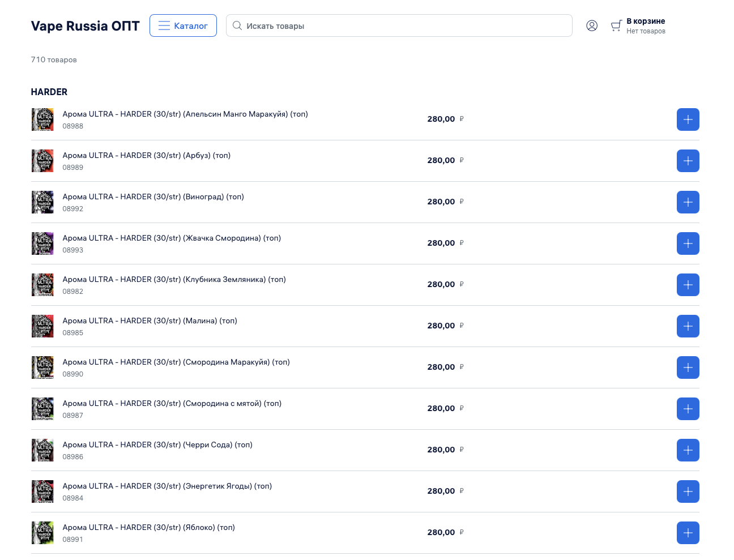Click the 280,00 price of Виноград aroma
This screenshot has height=560, width=734.
pyautogui.click(x=441, y=202)
